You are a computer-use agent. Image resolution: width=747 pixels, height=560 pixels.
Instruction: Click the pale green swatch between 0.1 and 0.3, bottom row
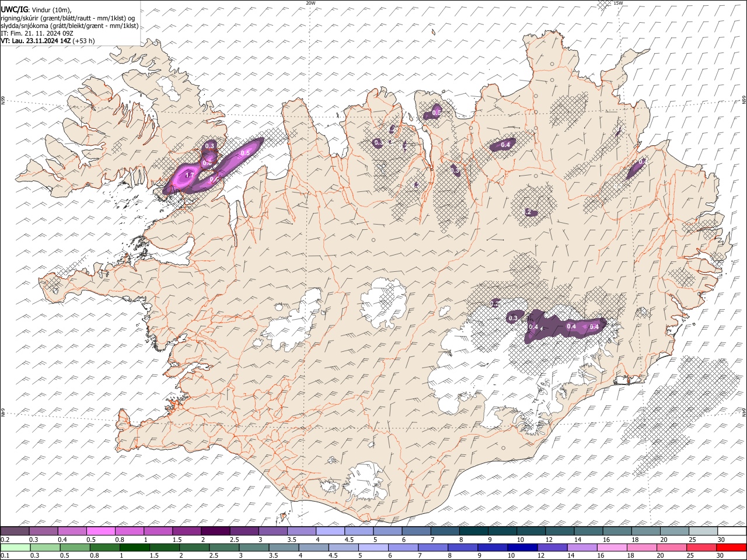click(x=15, y=547)
